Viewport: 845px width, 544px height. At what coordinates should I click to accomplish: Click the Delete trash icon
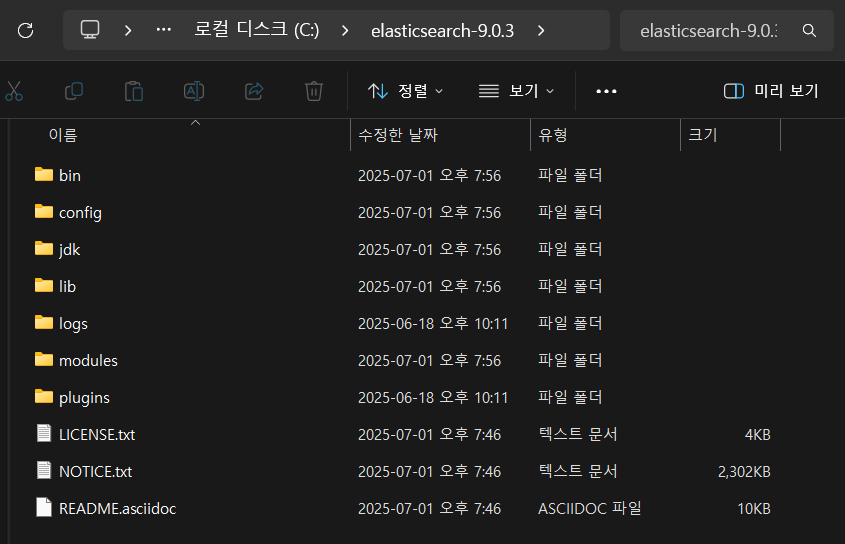tap(314, 91)
